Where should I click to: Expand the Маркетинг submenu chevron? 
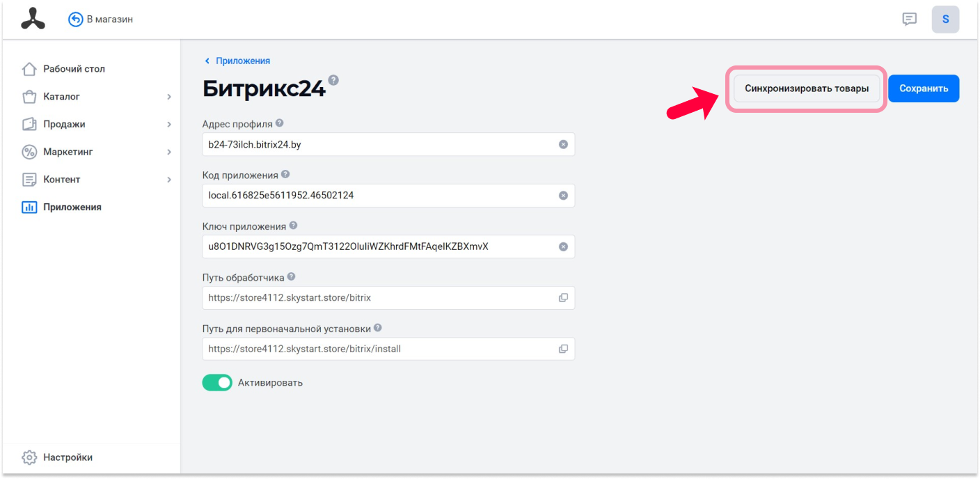[x=169, y=152]
